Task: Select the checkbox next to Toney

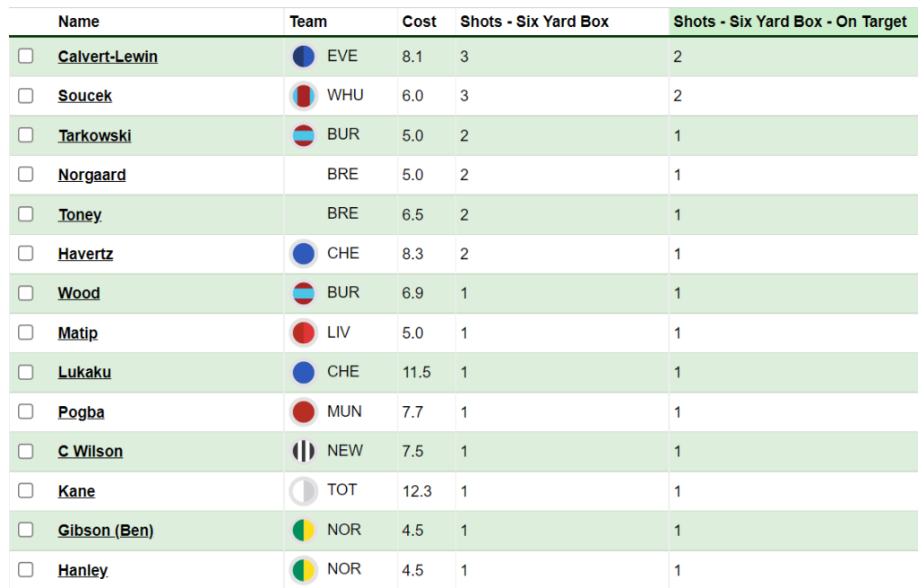Action: [x=26, y=213]
